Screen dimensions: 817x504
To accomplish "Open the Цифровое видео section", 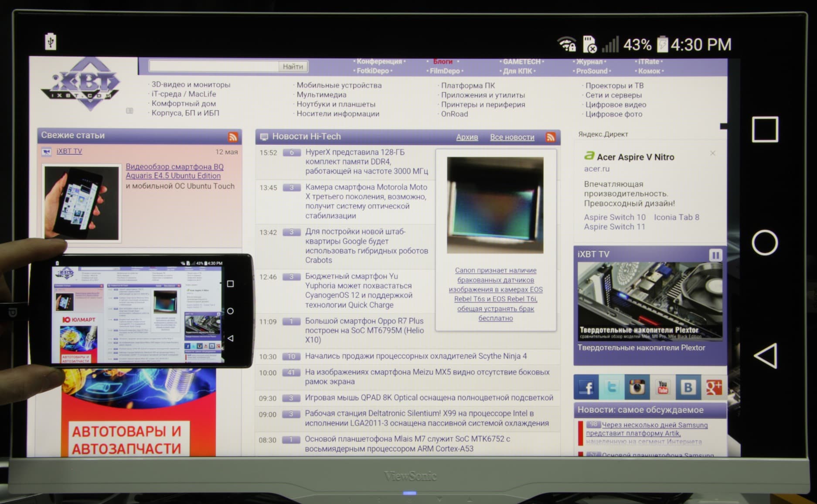I will tap(616, 105).
